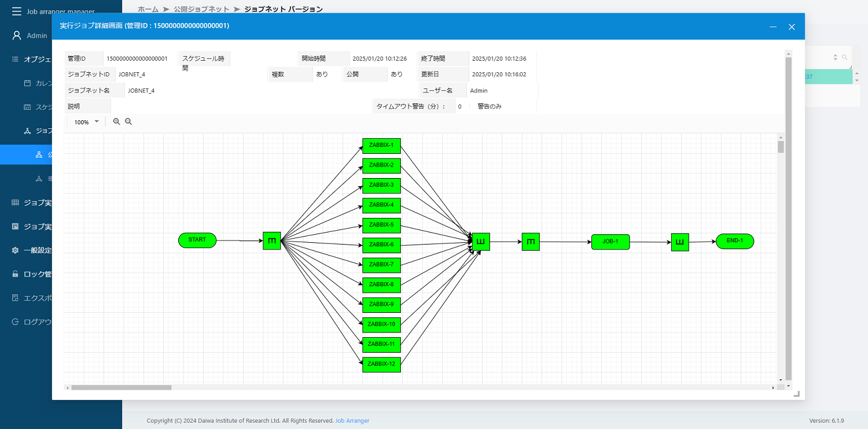Select the parallel-end icon where ZABBIX arrows converge
The width and height of the screenshot is (868, 429).
click(481, 242)
